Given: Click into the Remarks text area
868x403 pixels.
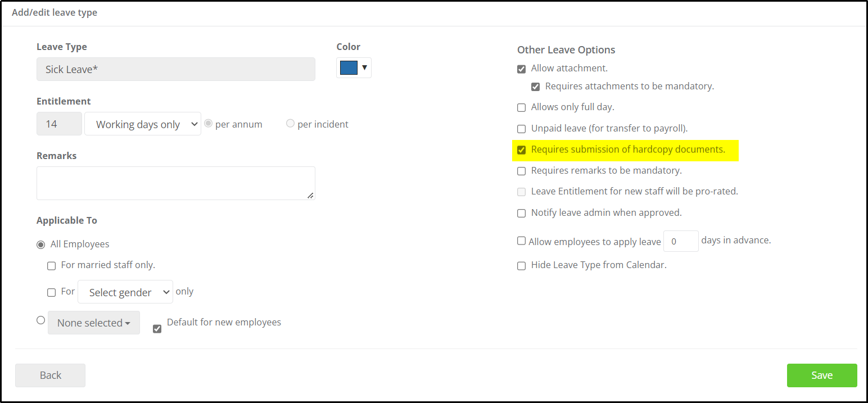Looking at the screenshot, I should point(176,183).
